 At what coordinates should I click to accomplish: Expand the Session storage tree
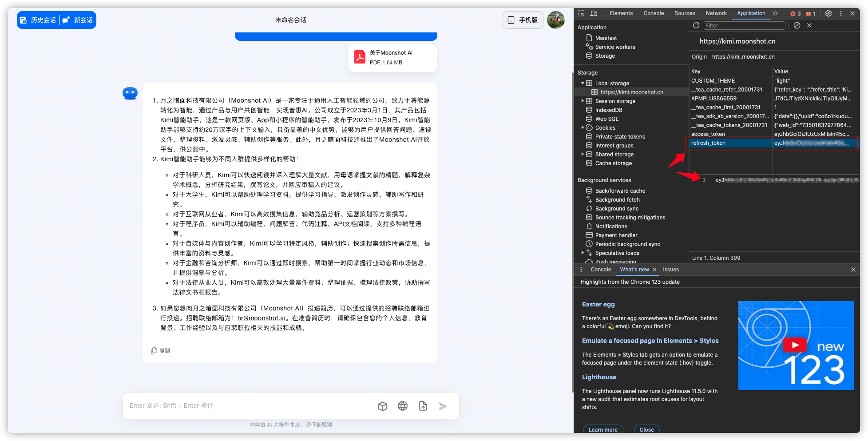pyautogui.click(x=583, y=101)
